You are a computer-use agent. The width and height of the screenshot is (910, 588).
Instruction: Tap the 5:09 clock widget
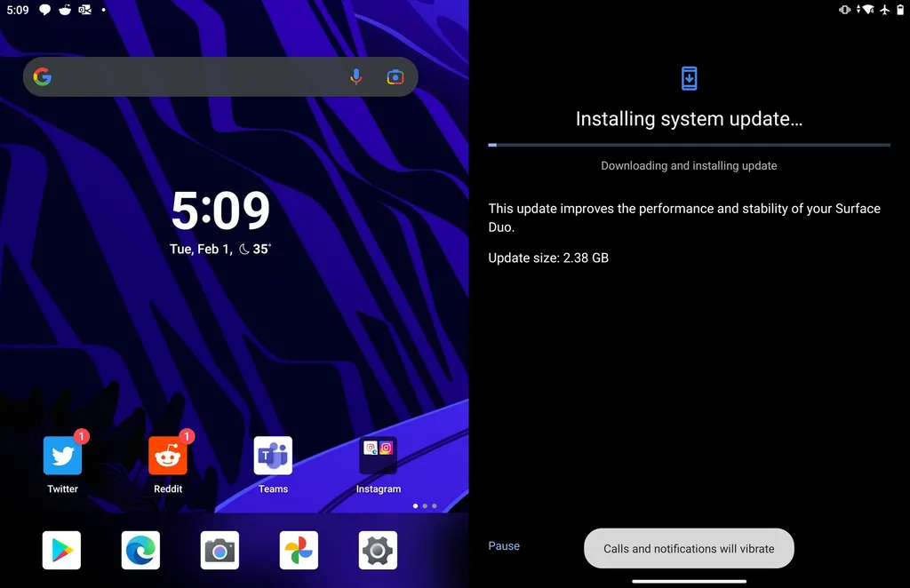(220, 211)
